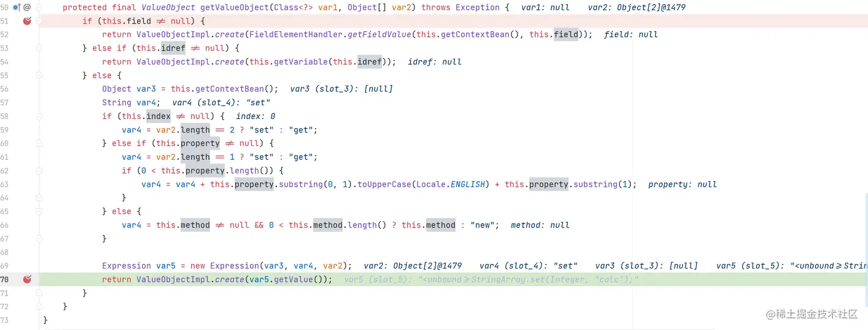The width and height of the screenshot is (868, 330).
Task: Click inline hint 'var3 (slot_3): [null]' on line 56
Action: coord(342,89)
